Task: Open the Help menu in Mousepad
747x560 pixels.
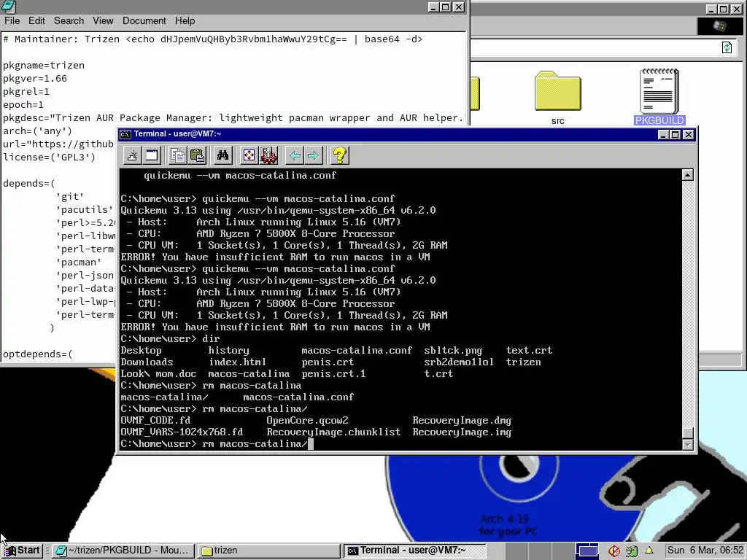Action: [x=185, y=21]
